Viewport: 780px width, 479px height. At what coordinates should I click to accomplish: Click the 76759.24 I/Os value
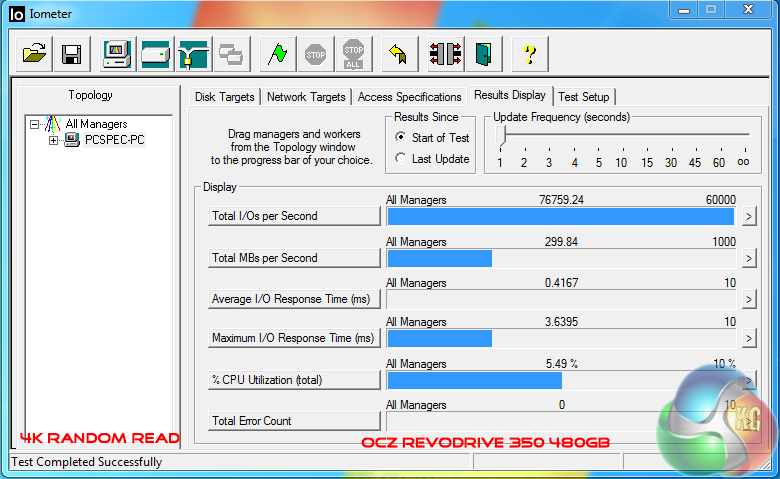561,200
